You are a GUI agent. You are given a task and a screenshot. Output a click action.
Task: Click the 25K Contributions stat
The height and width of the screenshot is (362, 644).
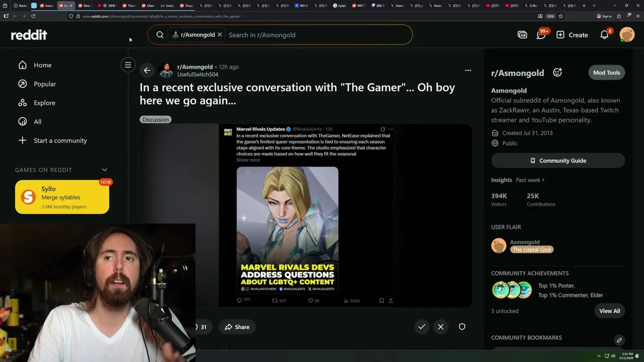tap(541, 199)
